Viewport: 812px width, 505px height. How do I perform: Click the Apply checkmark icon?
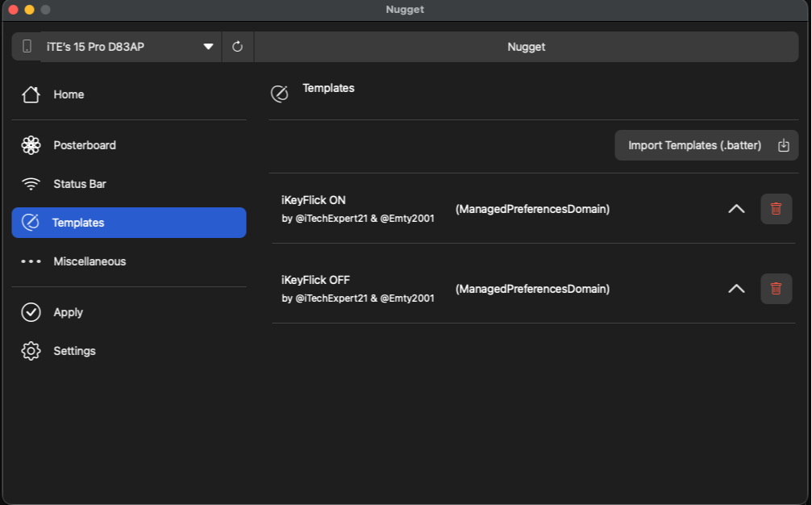click(31, 312)
